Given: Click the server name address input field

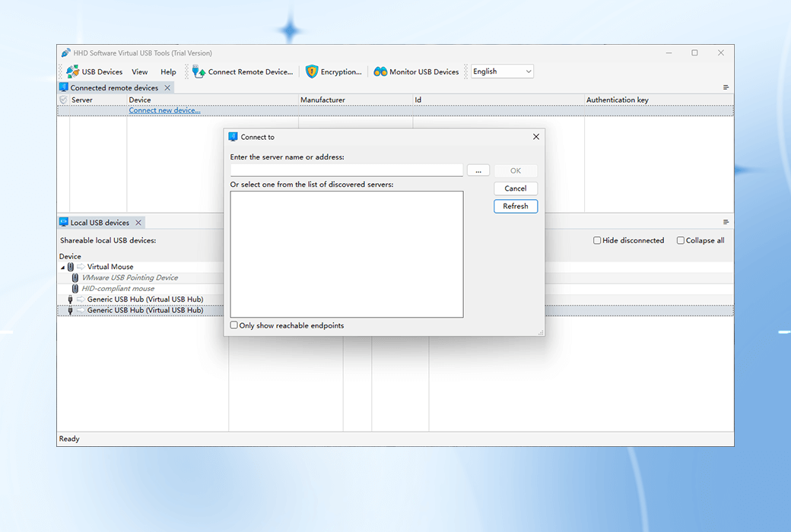Looking at the screenshot, I should (346, 170).
